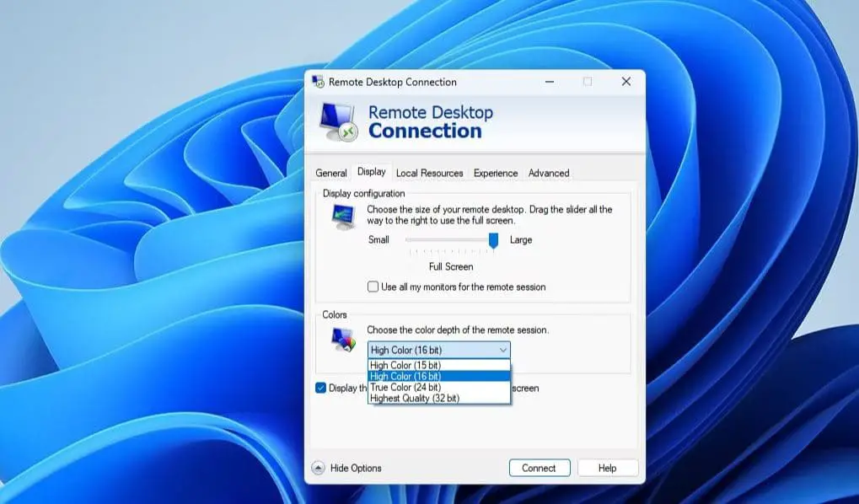Collapse the color depth dropdown arrow
This screenshot has height=504, width=859.
click(503, 350)
